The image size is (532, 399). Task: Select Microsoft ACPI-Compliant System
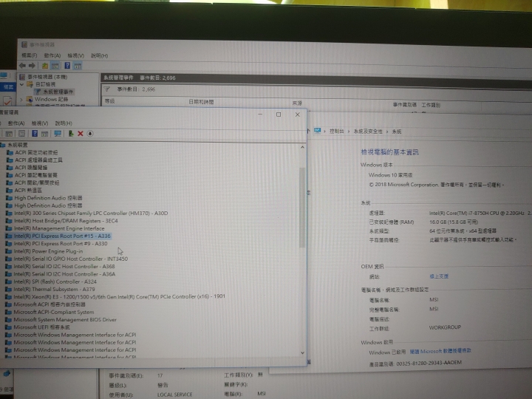tap(54, 312)
